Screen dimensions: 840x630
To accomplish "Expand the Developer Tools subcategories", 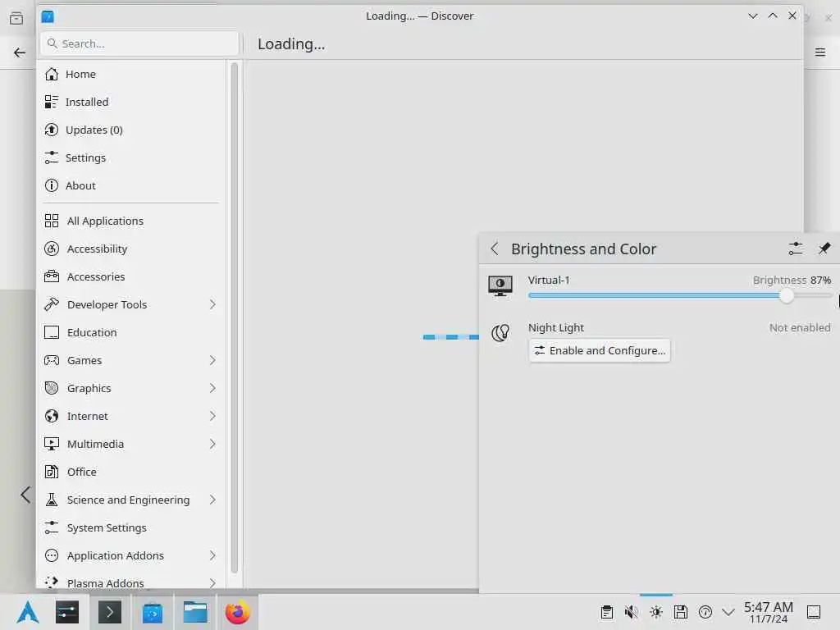I will point(212,304).
